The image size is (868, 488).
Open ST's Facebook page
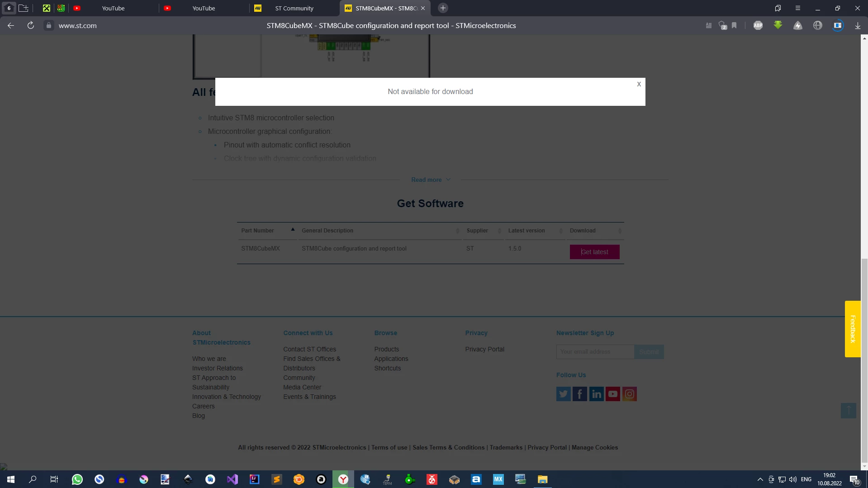580,394
